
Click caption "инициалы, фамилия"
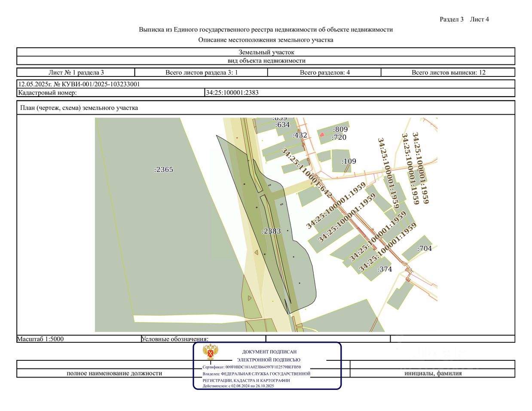point(433,373)
